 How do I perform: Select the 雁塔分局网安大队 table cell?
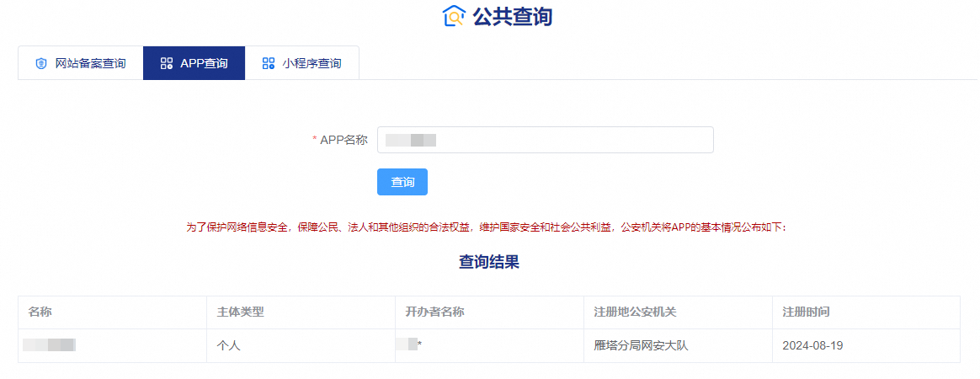click(641, 345)
